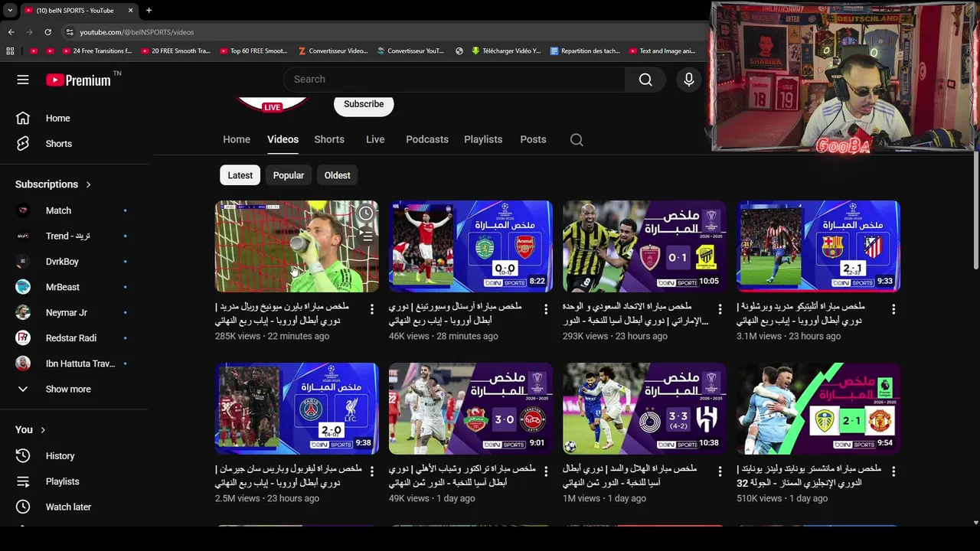The height and width of the screenshot is (551, 980).
Task: Expand the You section chevron
Action: [43, 430]
